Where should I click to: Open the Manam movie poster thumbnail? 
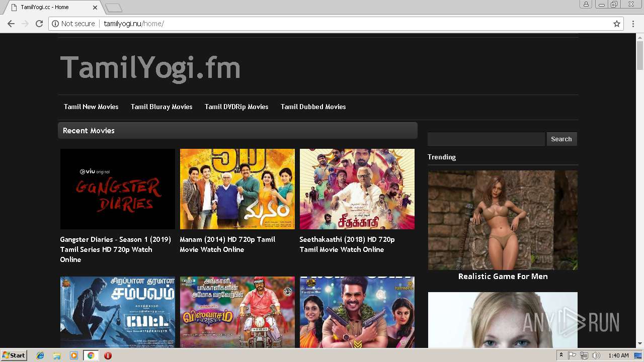[237, 189]
